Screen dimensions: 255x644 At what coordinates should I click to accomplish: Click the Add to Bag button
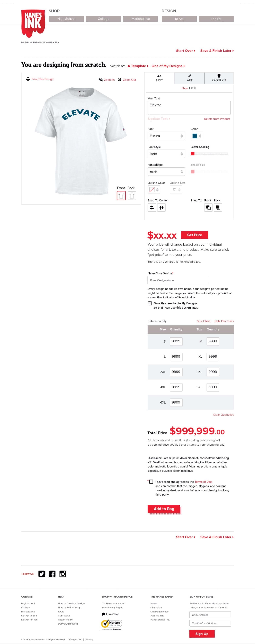pos(164,509)
